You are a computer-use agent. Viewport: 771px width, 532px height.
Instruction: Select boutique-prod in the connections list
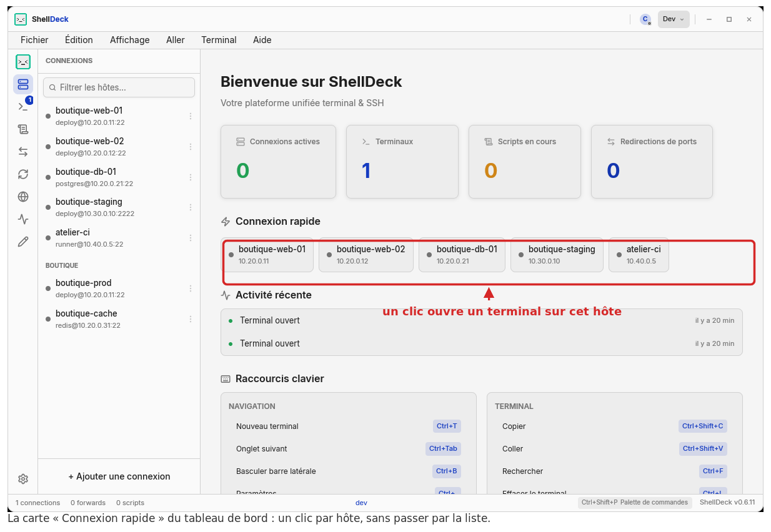[x=119, y=288]
